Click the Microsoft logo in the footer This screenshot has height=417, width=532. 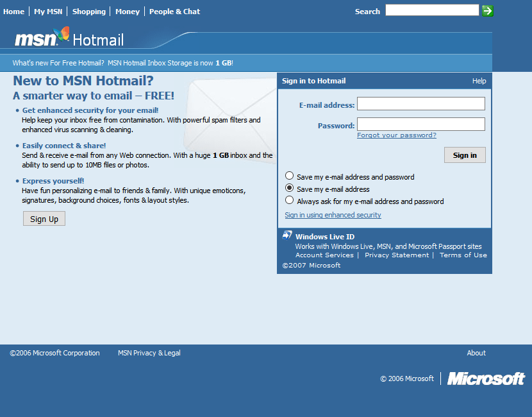pos(486,379)
